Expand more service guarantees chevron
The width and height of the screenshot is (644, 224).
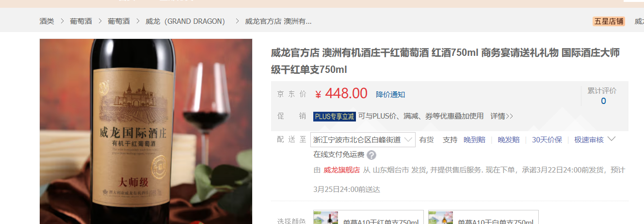click(612, 139)
